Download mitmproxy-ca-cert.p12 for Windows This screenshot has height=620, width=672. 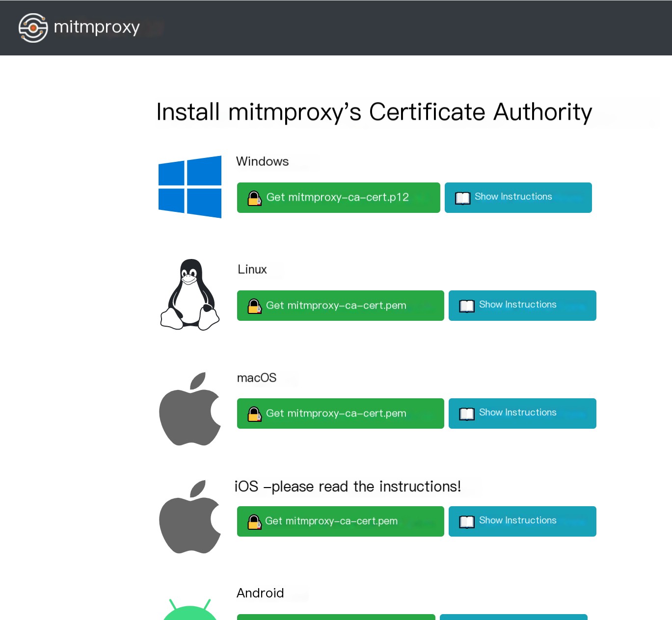click(339, 198)
